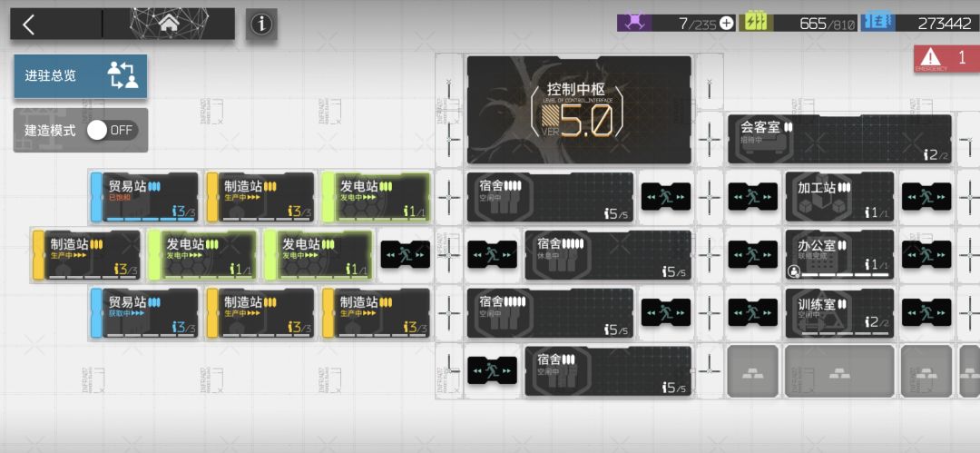Screen dimensions: 980x453
Task: Open the 训练室 room
Action: point(839,313)
